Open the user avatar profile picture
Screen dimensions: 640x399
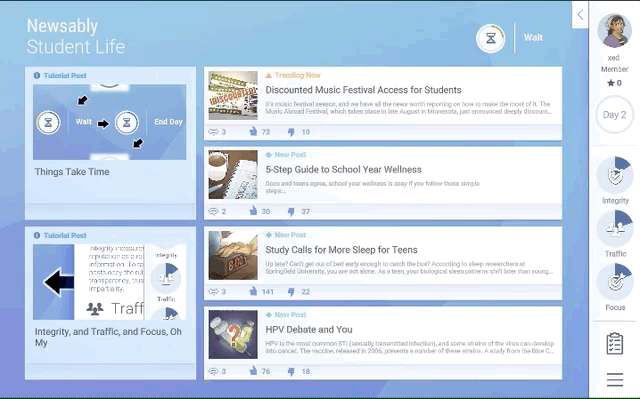coord(614,31)
